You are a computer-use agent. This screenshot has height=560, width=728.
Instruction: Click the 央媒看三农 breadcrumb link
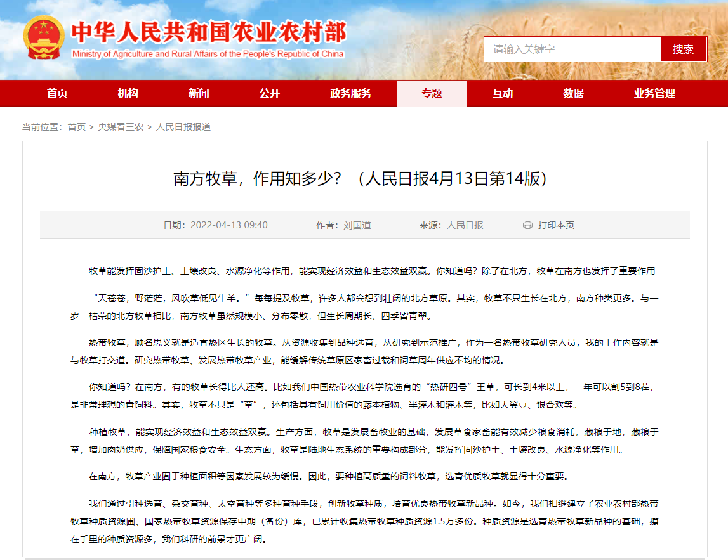[x=121, y=127]
